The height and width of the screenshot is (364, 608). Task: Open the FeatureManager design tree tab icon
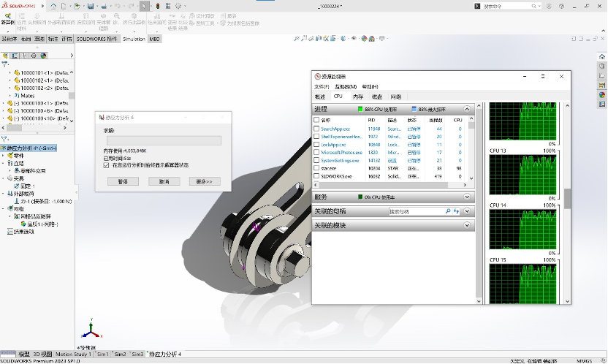[x=5, y=56]
